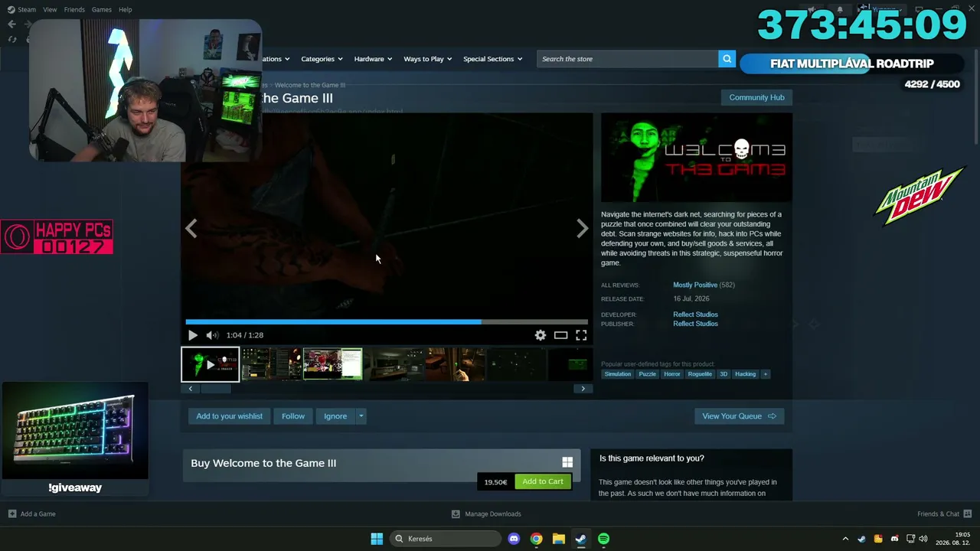
Task: Click View Your Queue button
Action: (x=739, y=416)
